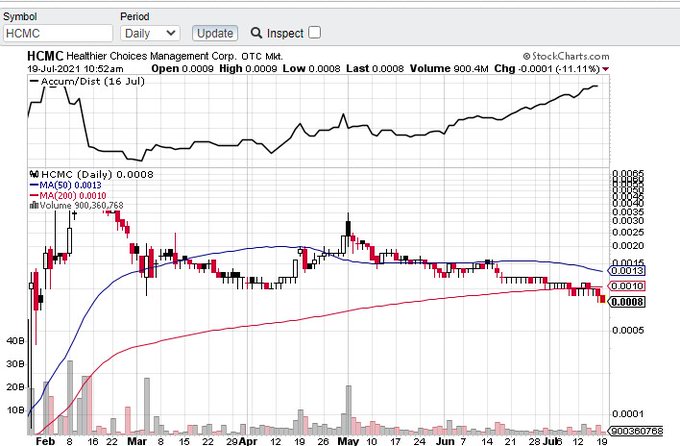This screenshot has width=680, height=446.
Task: Click the Apr label on date axis
Action: (x=248, y=441)
